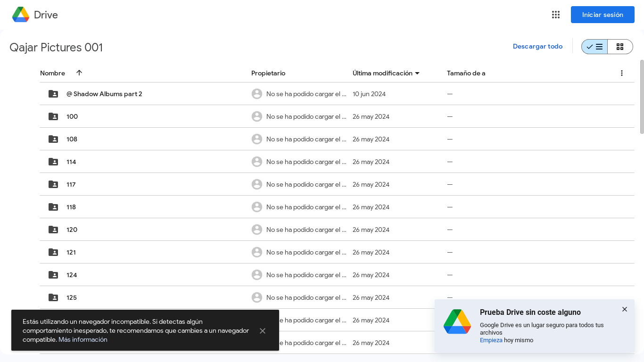Open the Más información link
The height and width of the screenshot is (362, 644).
[x=83, y=339]
